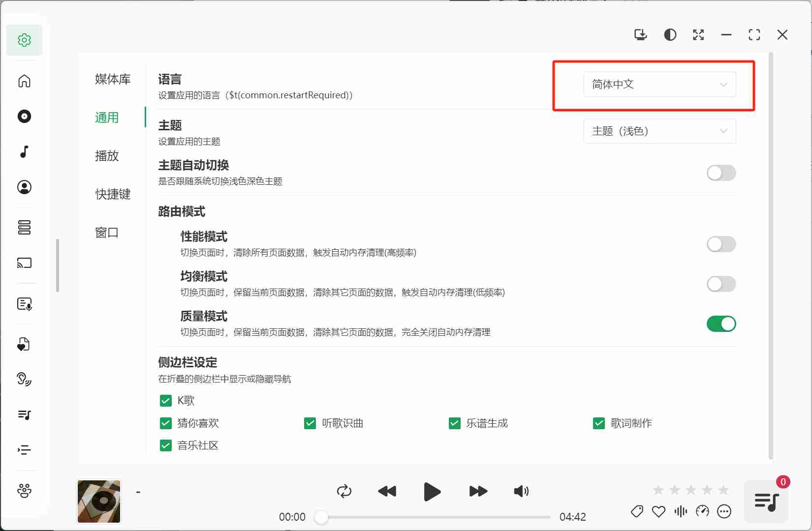Uncheck the 猜你喜欢 checkbox
The image size is (812, 531).
click(x=166, y=423)
